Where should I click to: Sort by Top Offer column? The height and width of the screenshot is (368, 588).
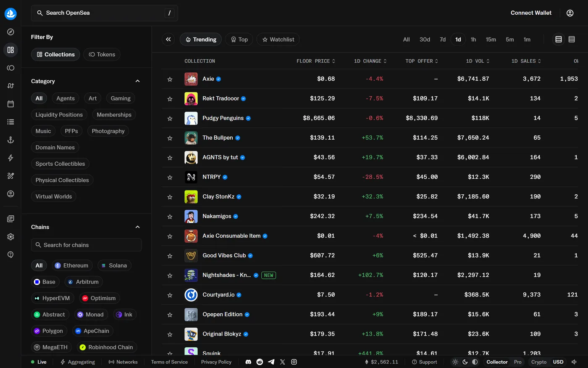[422, 61]
